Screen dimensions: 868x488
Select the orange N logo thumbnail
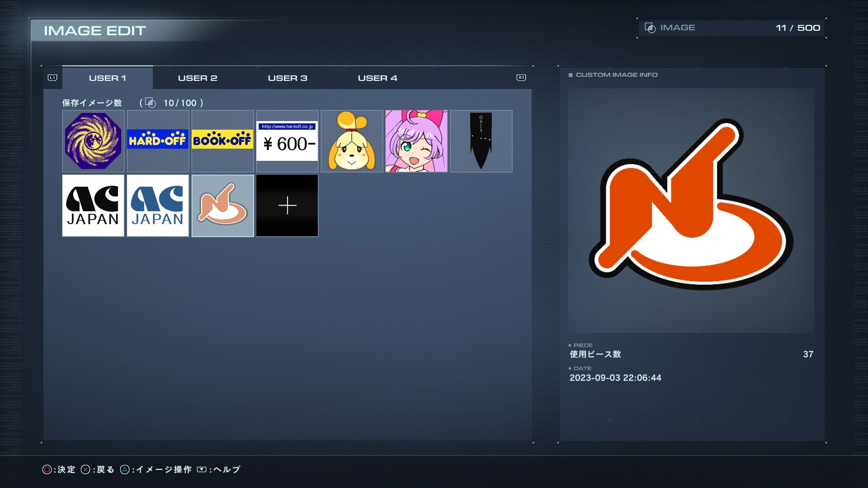click(222, 206)
